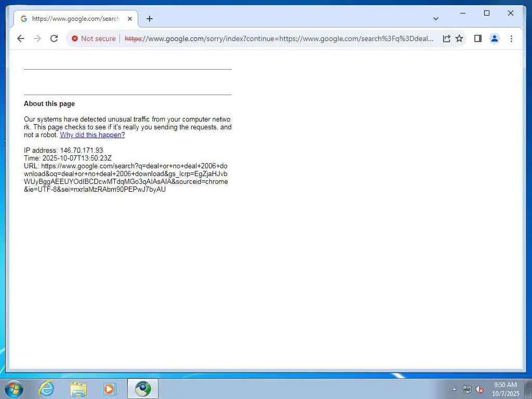Maximize the Chrome window

pos(486,13)
